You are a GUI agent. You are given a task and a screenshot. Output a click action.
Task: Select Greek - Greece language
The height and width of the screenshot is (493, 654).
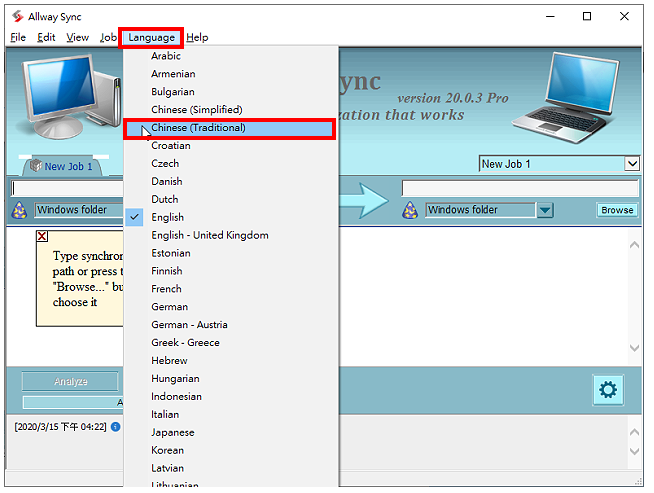[x=231, y=343]
